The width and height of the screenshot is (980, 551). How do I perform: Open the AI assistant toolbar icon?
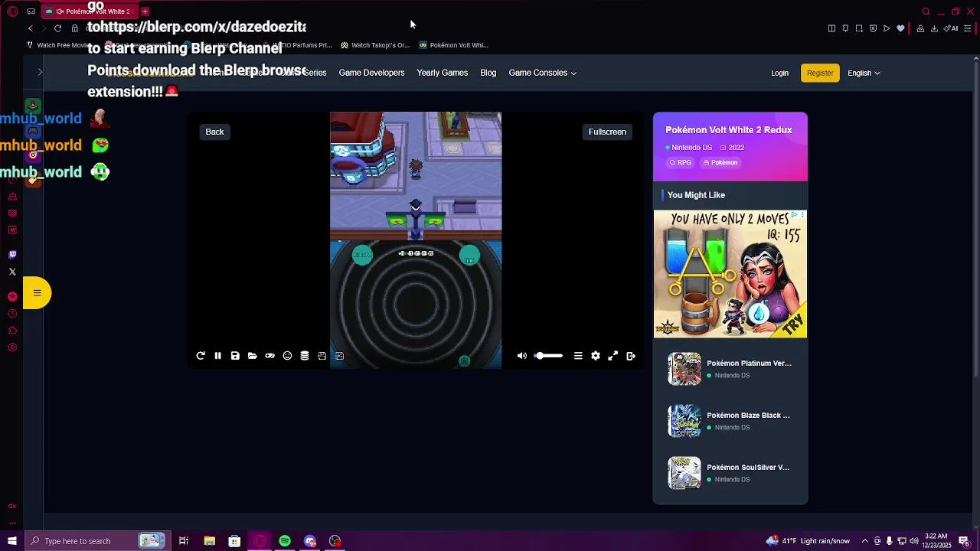pyautogui.click(x=951, y=28)
